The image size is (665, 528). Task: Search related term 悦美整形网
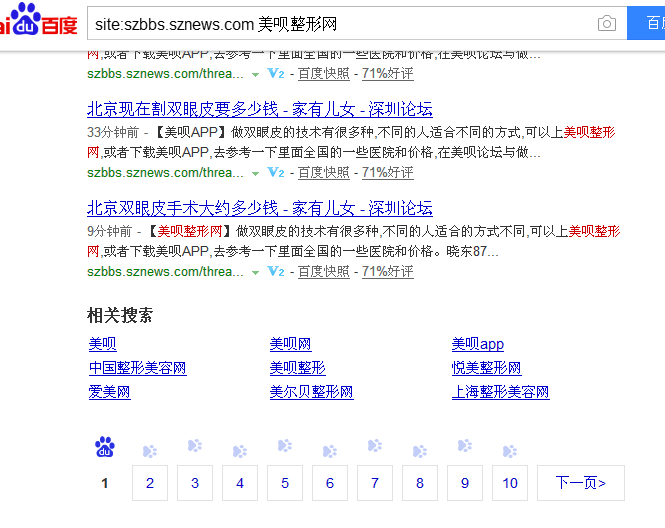point(486,368)
